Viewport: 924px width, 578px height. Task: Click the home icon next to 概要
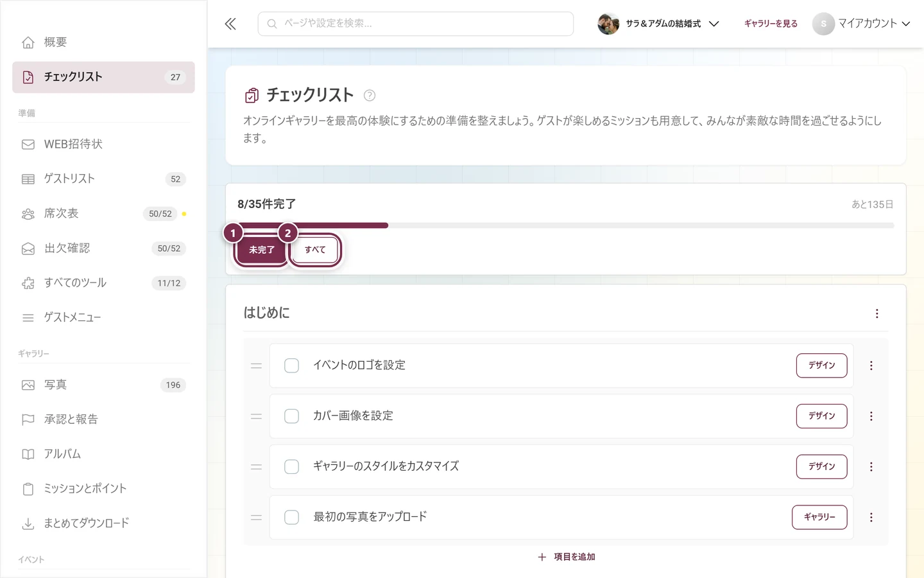click(x=28, y=42)
